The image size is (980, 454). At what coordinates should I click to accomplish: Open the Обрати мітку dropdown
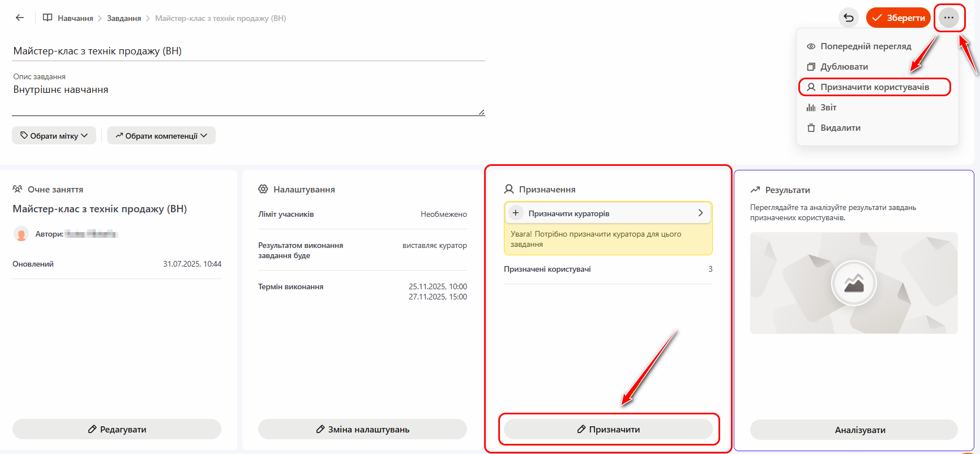pyautogui.click(x=54, y=136)
